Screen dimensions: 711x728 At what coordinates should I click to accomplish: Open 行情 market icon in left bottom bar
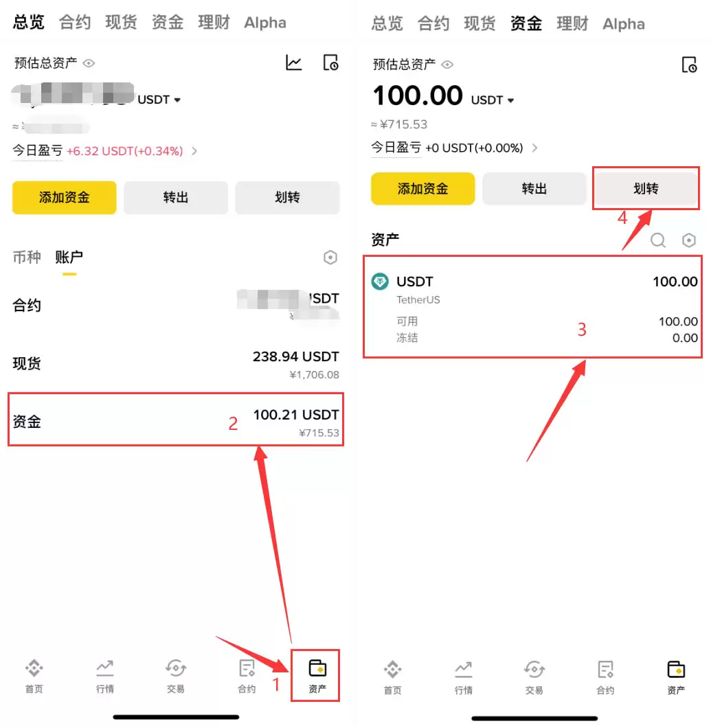pos(105,676)
